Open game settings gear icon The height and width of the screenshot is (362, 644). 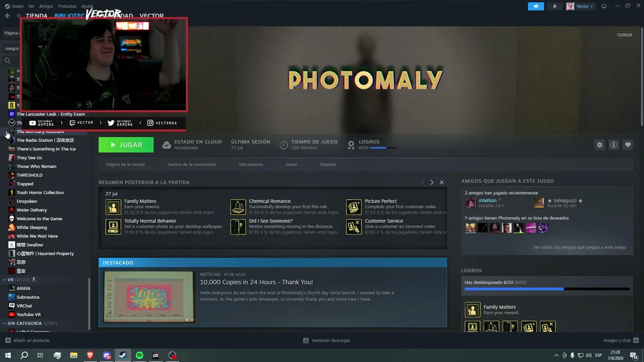coord(599,145)
